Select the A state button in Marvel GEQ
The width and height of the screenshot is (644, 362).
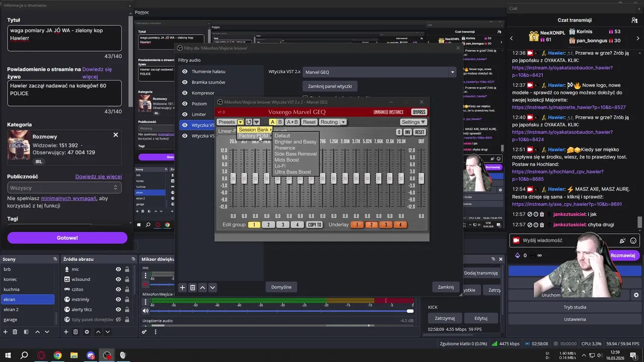pyautogui.click(x=273, y=122)
